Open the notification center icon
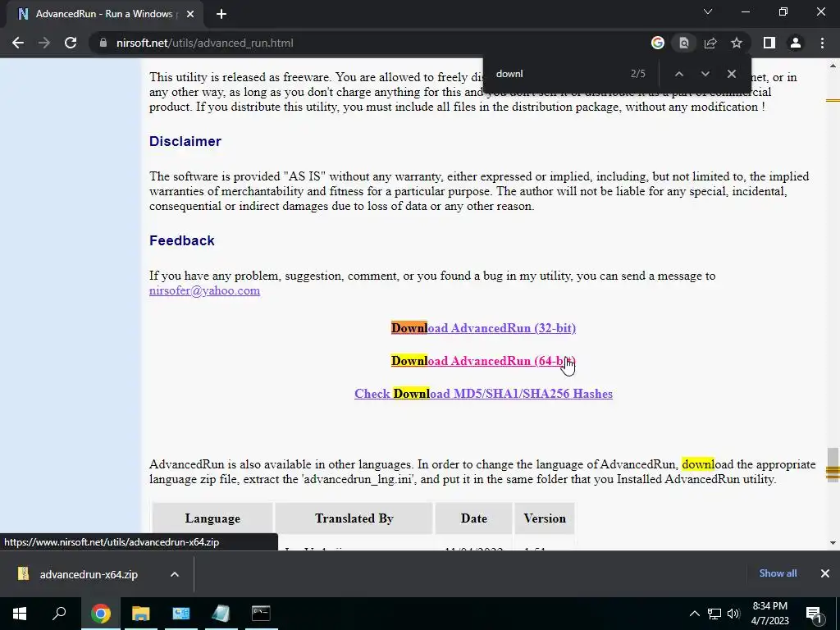The height and width of the screenshot is (630, 840). click(x=814, y=614)
